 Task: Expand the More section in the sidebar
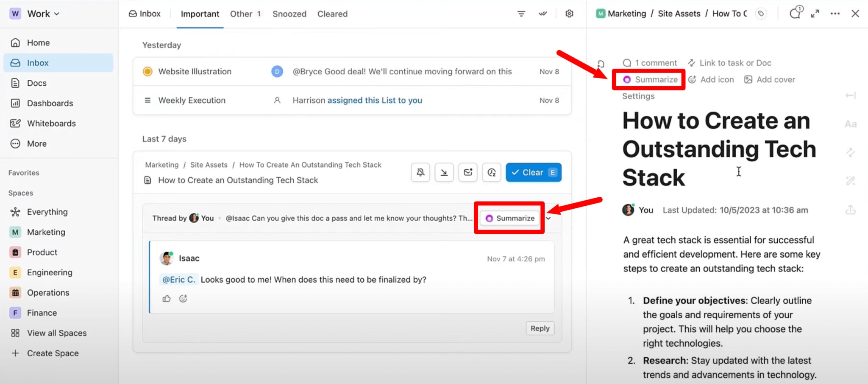coord(36,143)
